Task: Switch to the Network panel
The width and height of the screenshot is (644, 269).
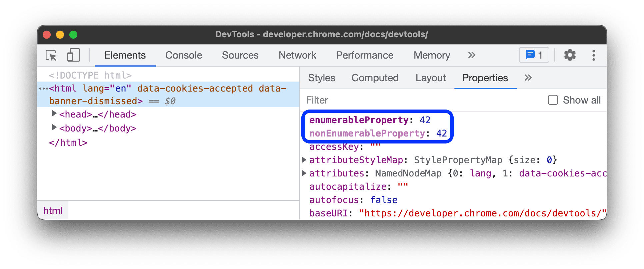Action: (297, 55)
